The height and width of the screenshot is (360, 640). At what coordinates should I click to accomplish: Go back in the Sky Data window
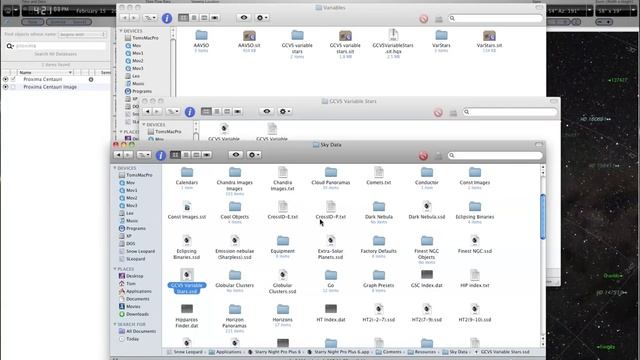tap(118, 155)
